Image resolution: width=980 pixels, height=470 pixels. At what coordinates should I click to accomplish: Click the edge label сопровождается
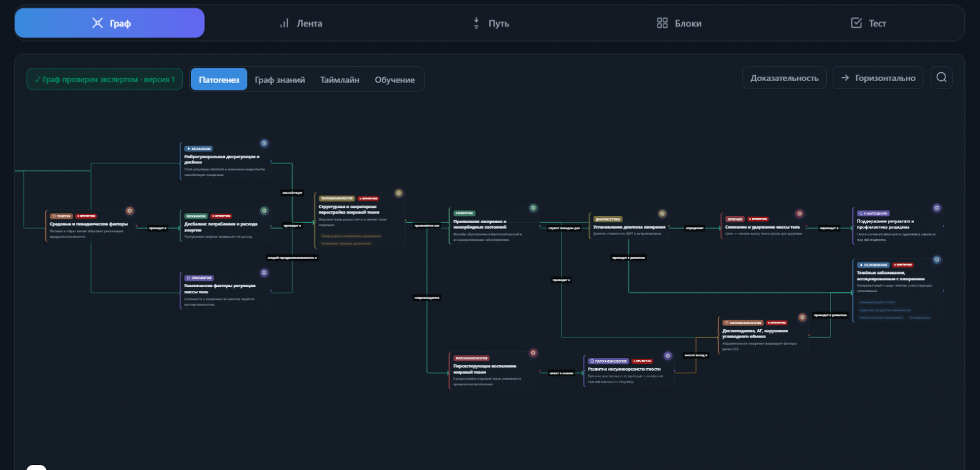(x=427, y=297)
